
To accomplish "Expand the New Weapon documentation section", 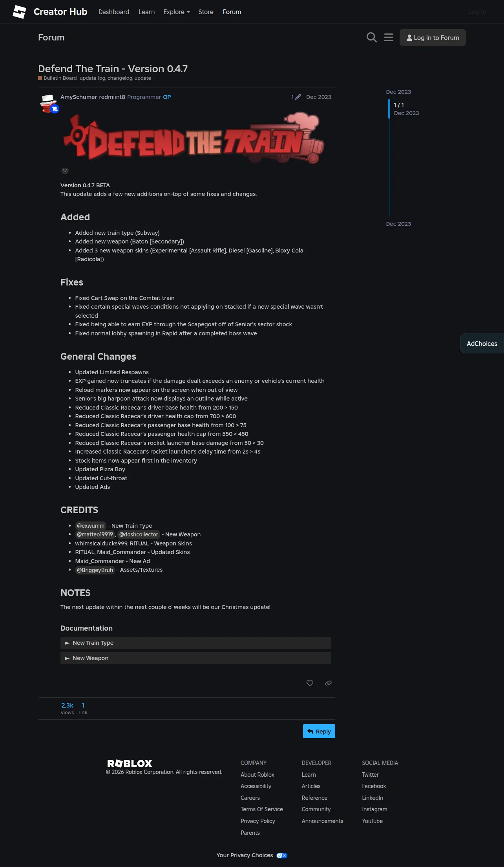I will coord(196,658).
